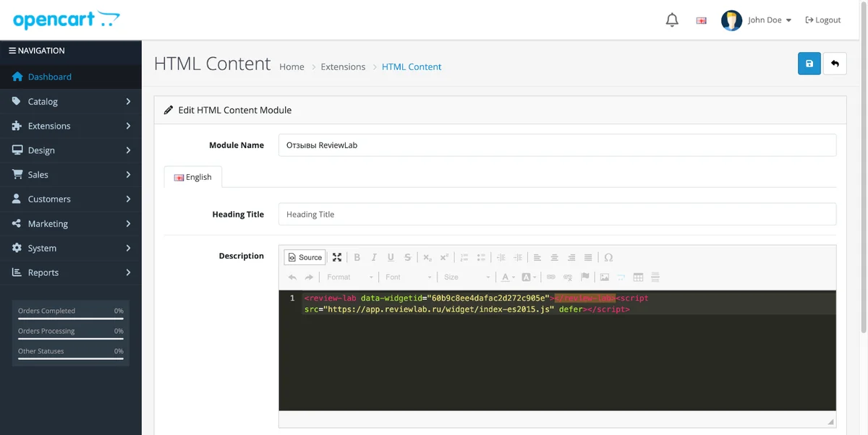Open the Text Color dropdown
The width and height of the screenshot is (868, 435).
[x=509, y=277]
